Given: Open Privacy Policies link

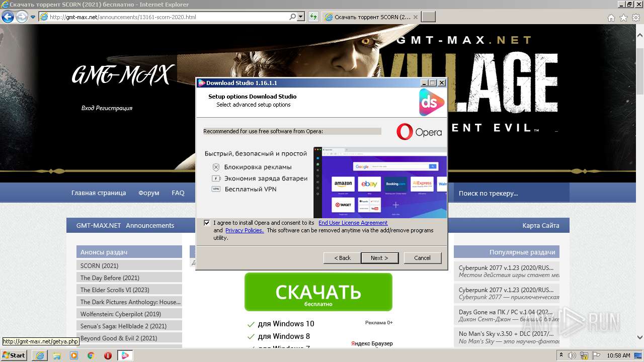Looking at the screenshot, I should (x=245, y=230).
